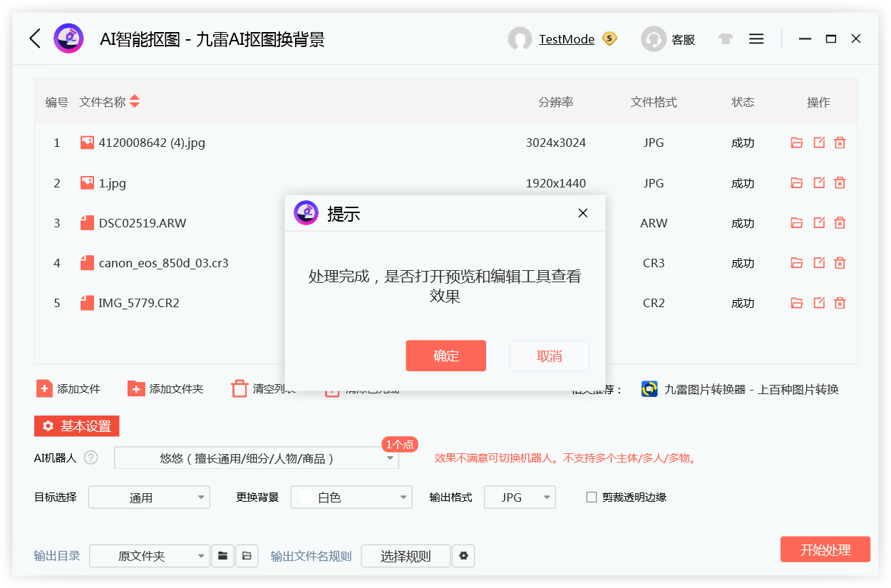Edit result of IMG_5779.CR2
891x588 pixels.
819,303
